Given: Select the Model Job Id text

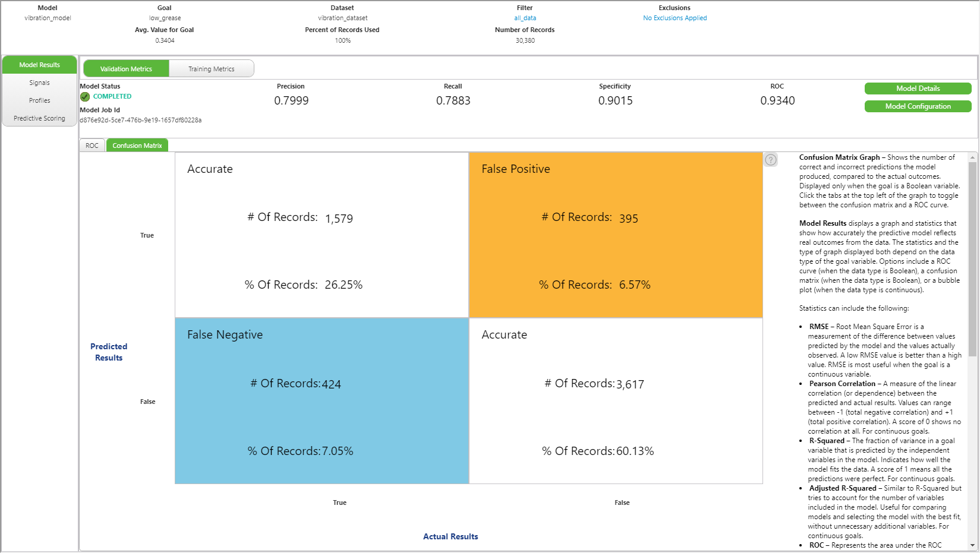Looking at the screenshot, I should pyautogui.click(x=140, y=120).
